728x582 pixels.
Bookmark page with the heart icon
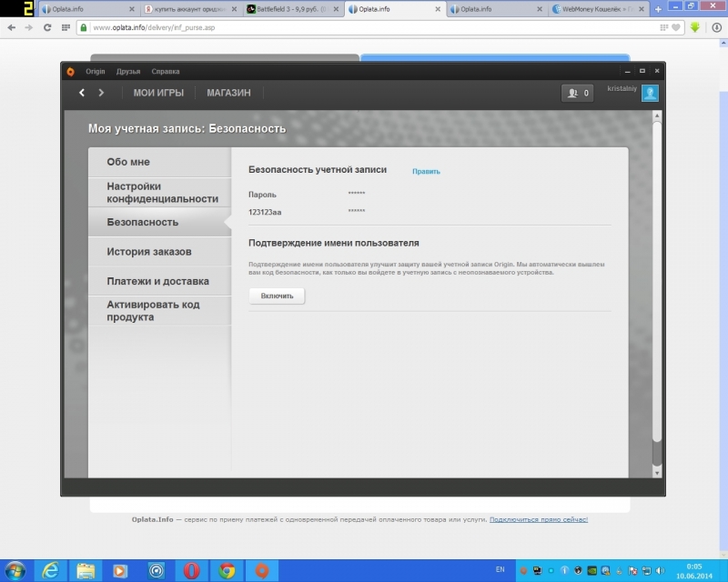click(676, 28)
